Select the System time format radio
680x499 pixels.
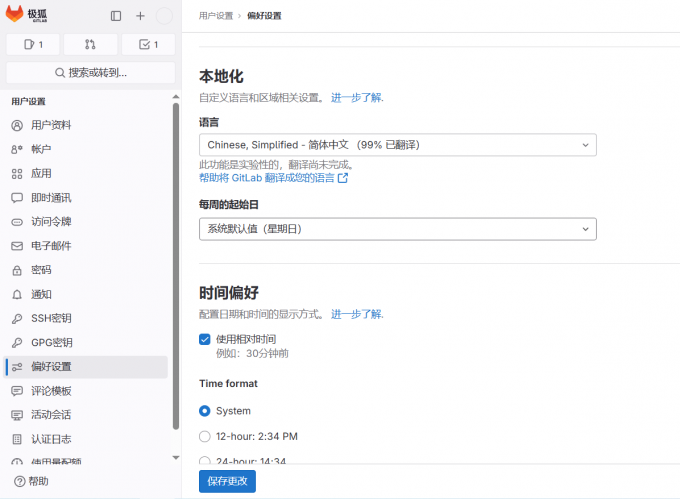click(205, 411)
